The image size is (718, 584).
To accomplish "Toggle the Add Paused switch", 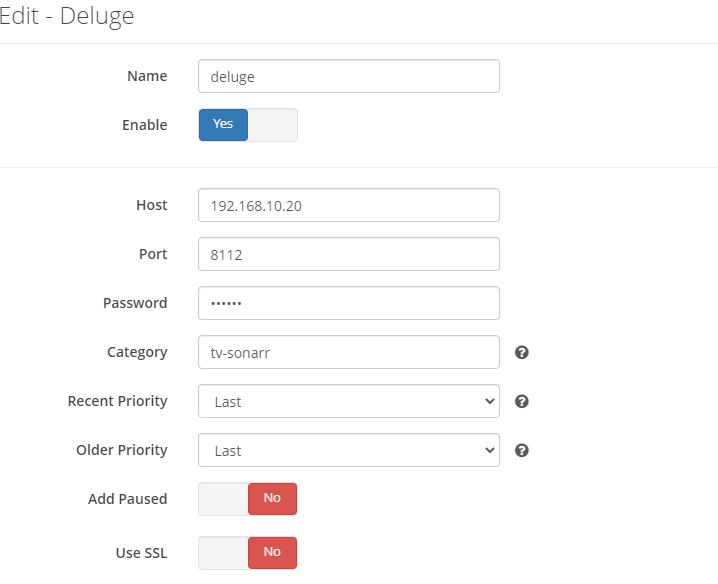I will click(248, 499).
